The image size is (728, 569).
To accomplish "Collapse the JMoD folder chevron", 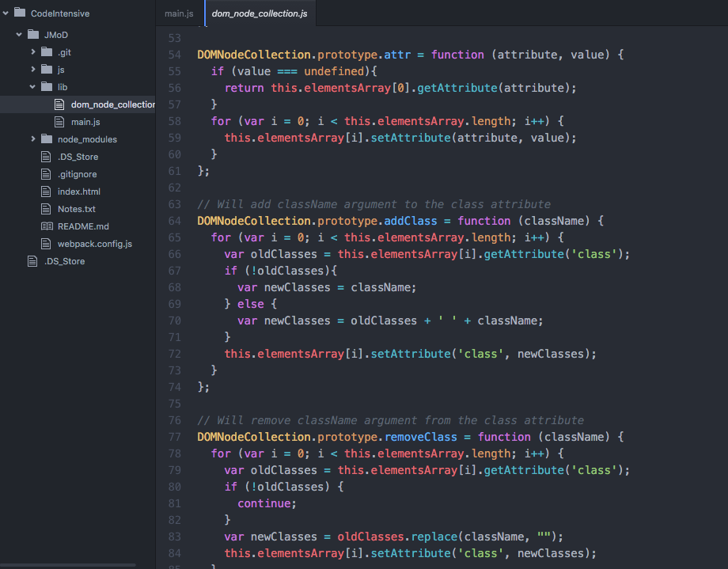I will tap(19, 34).
